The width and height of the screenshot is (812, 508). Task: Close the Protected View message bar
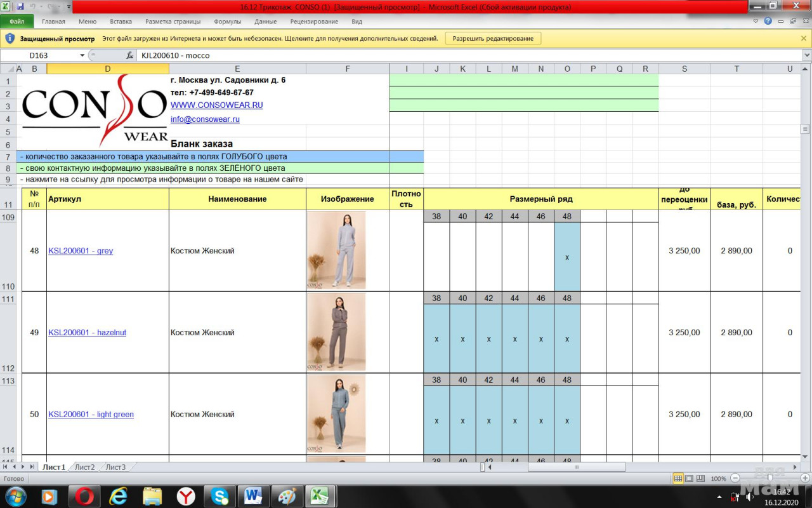804,39
